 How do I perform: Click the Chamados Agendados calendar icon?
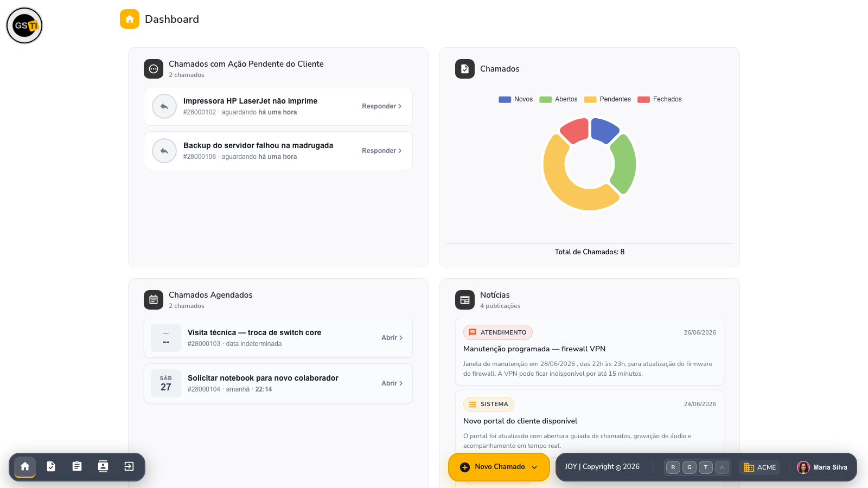pyautogui.click(x=154, y=300)
